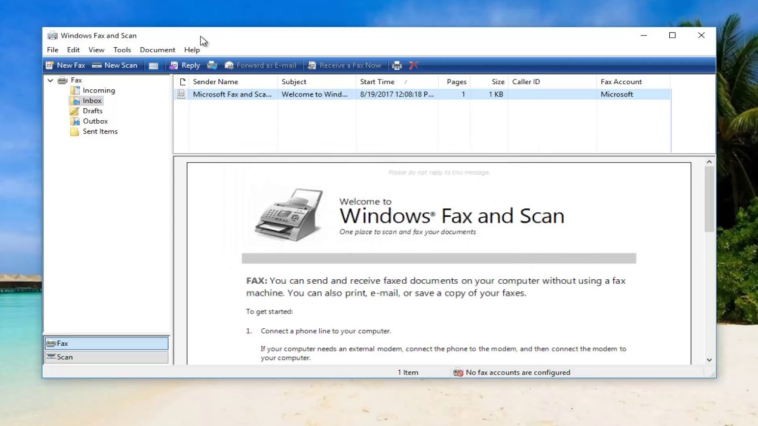Image resolution: width=758 pixels, height=426 pixels.
Task: Toggle the preview pane icon in the toolbar
Action: coord(153,66)
